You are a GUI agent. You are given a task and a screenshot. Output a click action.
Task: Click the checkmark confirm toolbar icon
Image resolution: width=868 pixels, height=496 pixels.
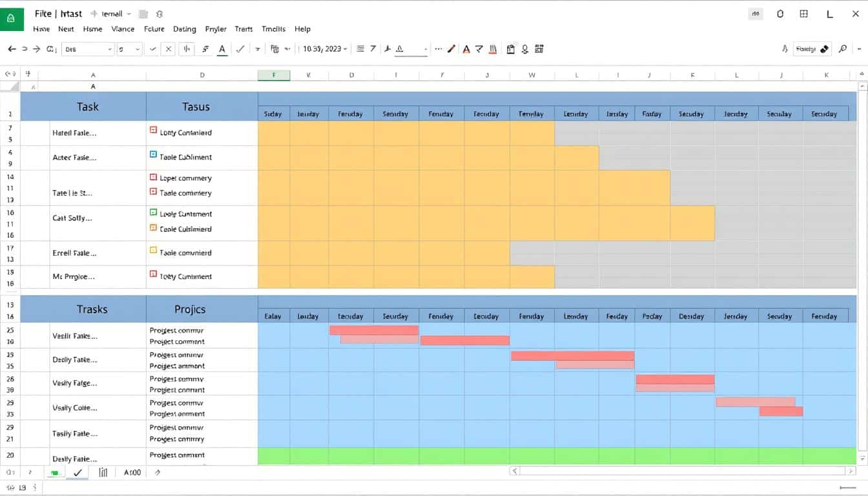153,48
